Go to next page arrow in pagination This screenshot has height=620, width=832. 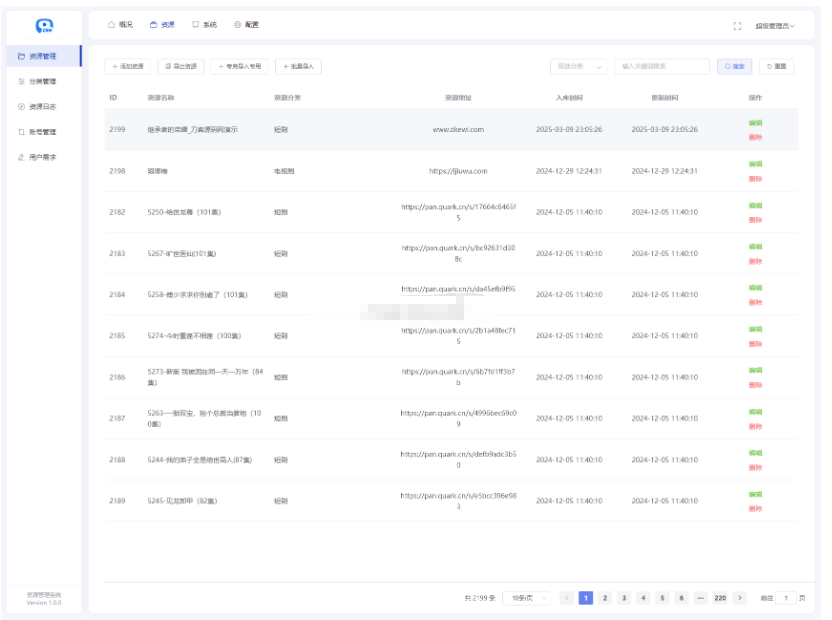740,597
